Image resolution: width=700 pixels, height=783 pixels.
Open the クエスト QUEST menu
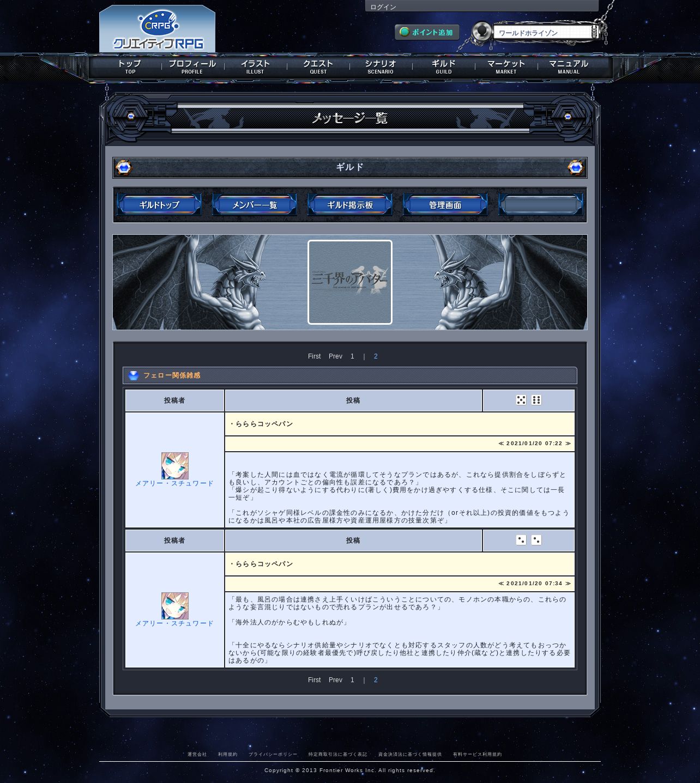click(x=318, y=67)
